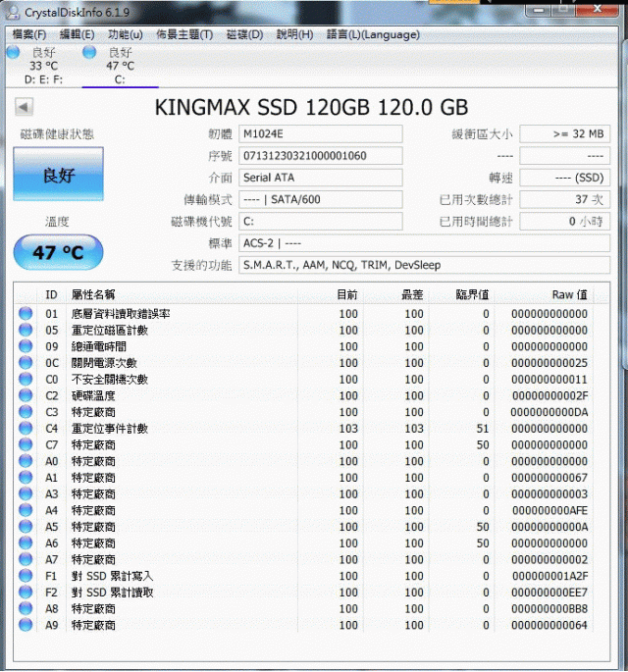This screenshot has width=628, height=672.
Task: Click raw value 000000001A2F
Action: [549, 576]
